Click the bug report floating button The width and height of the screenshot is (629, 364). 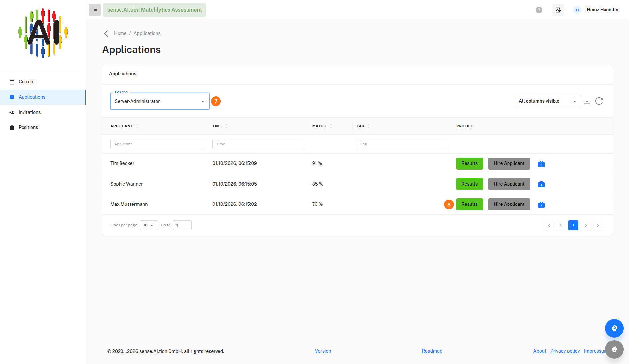coord(614,349)
